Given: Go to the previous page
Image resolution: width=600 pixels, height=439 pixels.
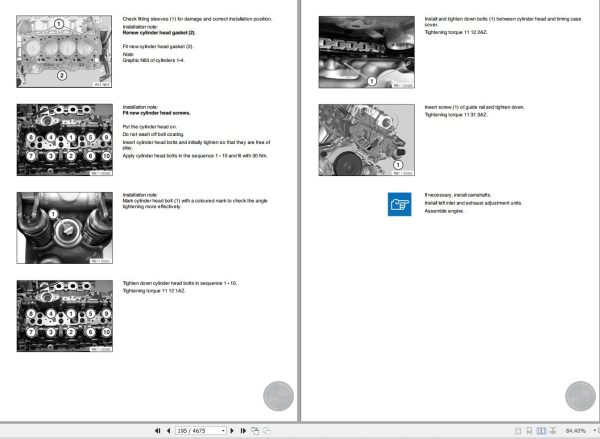Looking at the screenshot, I should (168, 431).
